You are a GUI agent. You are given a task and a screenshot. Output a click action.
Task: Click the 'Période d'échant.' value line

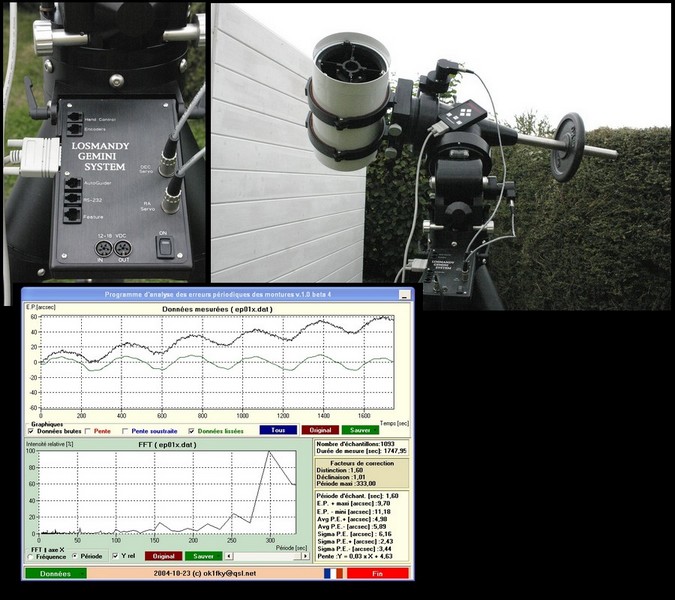point(357,496)
